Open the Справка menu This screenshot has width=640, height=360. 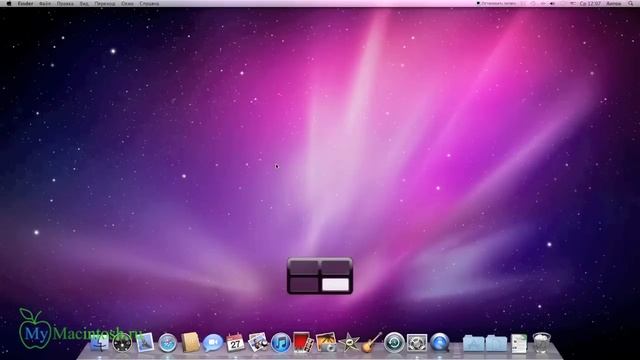click(149, 3)
